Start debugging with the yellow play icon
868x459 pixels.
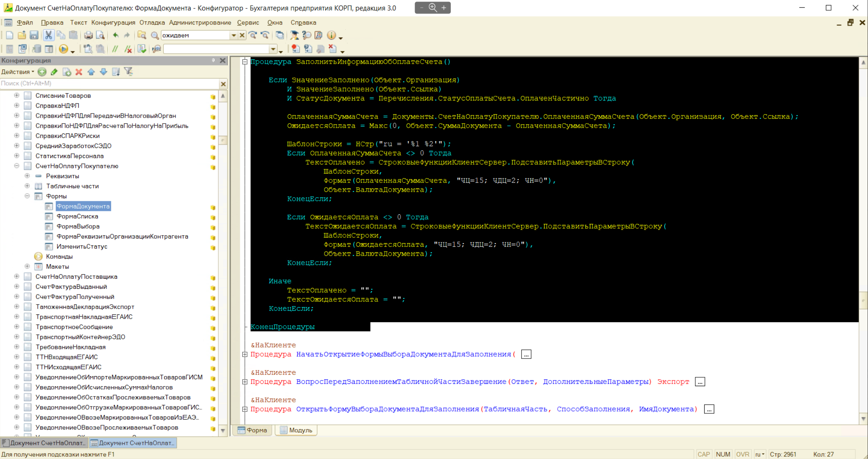point(63,49)
